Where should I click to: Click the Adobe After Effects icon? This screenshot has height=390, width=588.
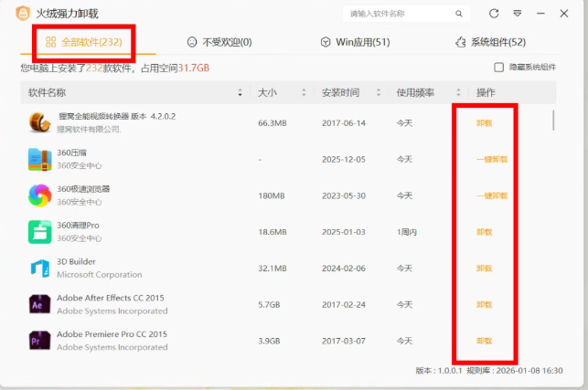(39, 305)
